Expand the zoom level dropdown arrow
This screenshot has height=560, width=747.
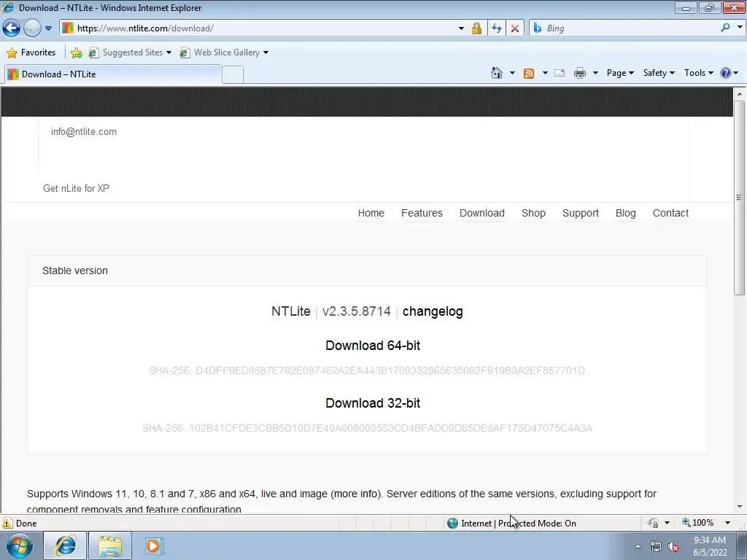[x=727, y=523]
